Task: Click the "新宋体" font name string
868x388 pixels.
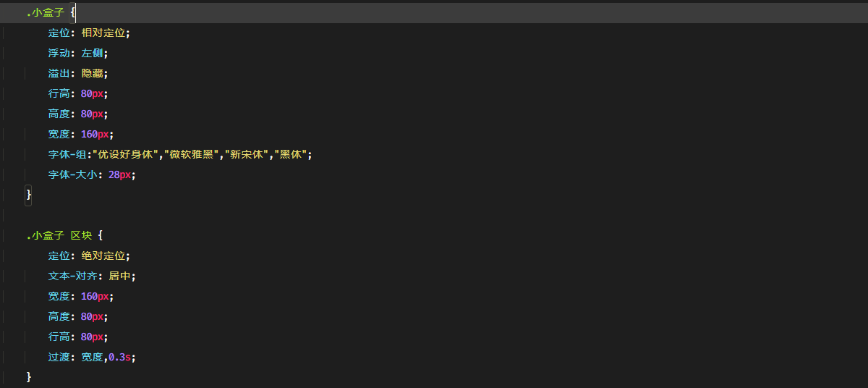Action: click(247, 154)
